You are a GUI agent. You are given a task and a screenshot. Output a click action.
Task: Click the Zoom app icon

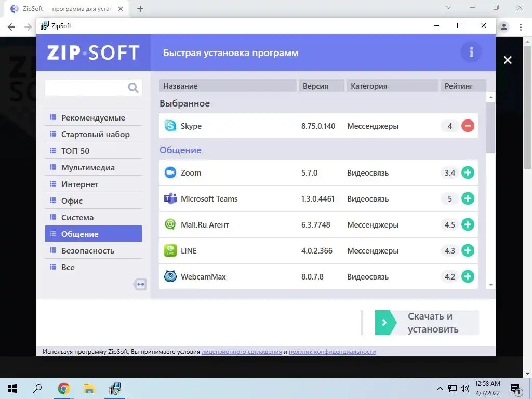tap(170, 172)
